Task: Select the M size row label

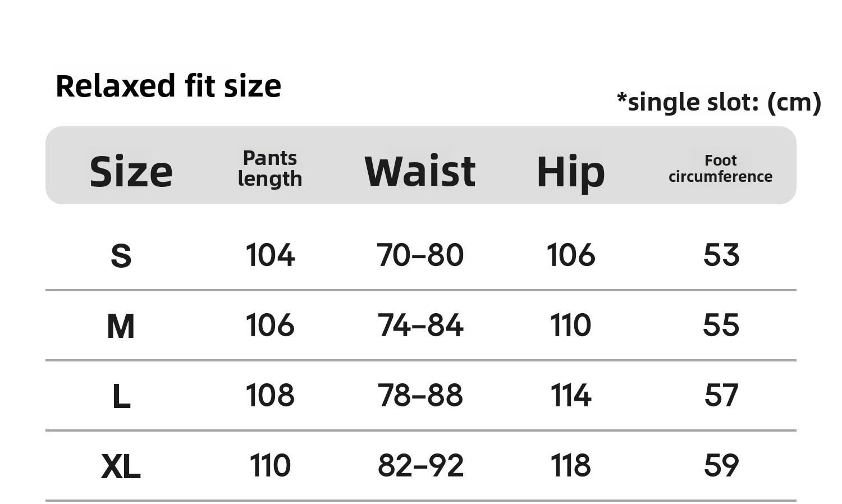Action: coord(121,327)
